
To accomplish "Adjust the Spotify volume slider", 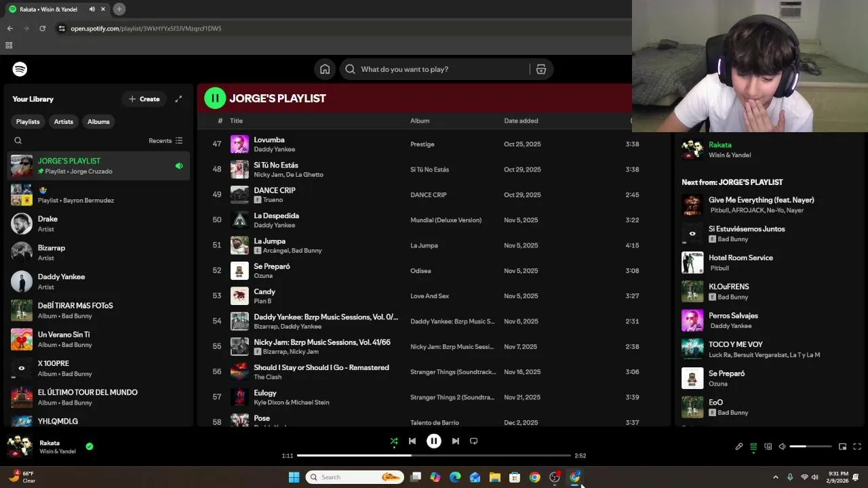I will pyautogui.click(x=811, y=447).
